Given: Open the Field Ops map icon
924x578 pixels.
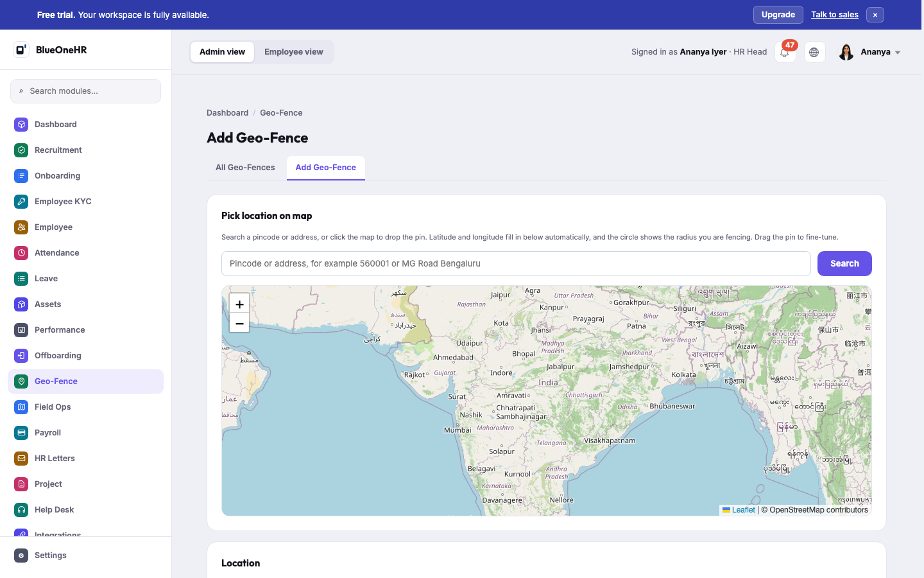Looking at the screenshot, I should coord(21,407).
